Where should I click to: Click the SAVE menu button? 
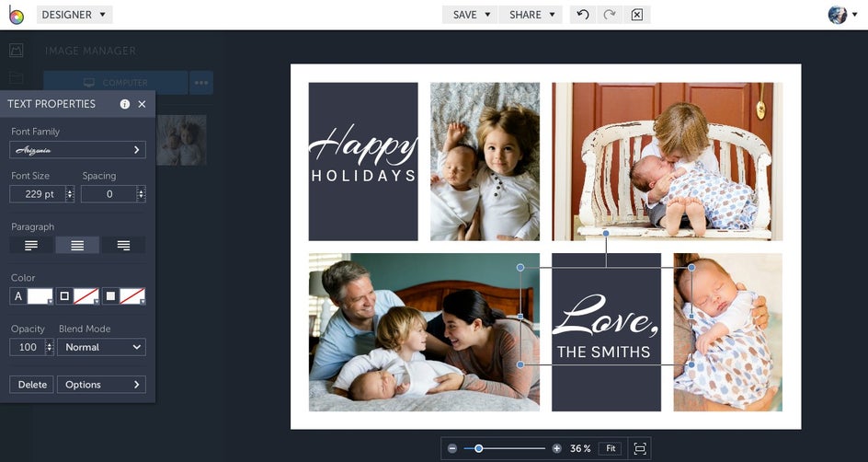pos(471,15)
